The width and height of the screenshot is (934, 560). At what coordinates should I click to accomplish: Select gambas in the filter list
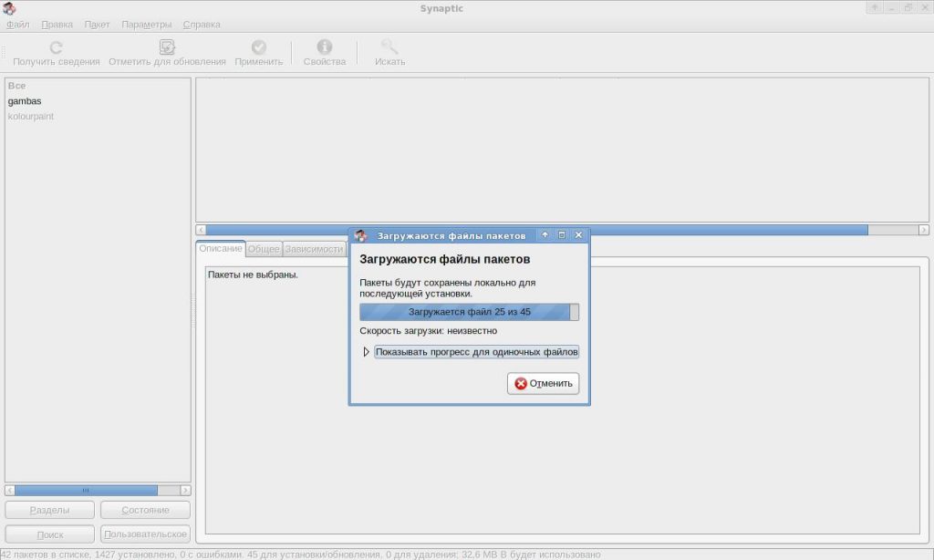[25, 101]
